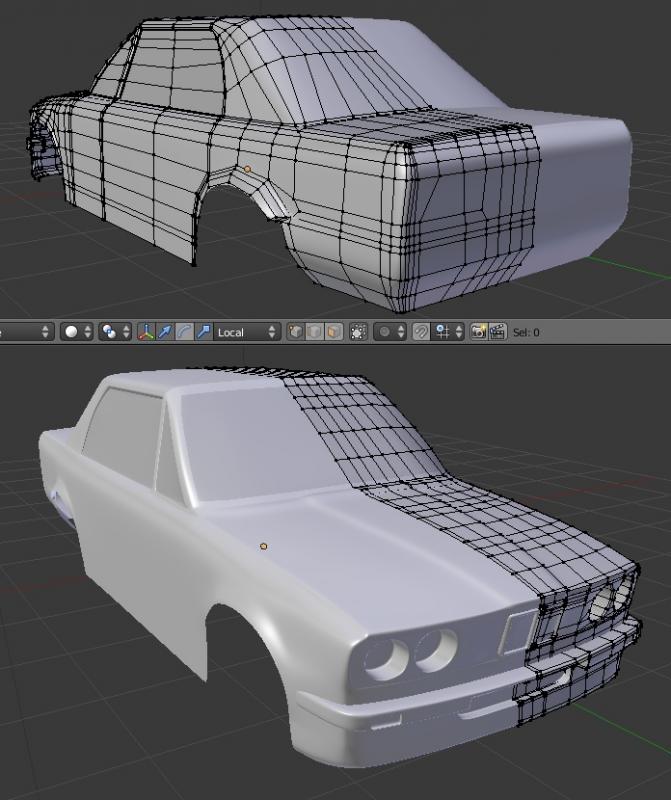This screenshot has height=800, width=671.
Task: Open the pivot point dropdown
Action: (x=115, y=332)
